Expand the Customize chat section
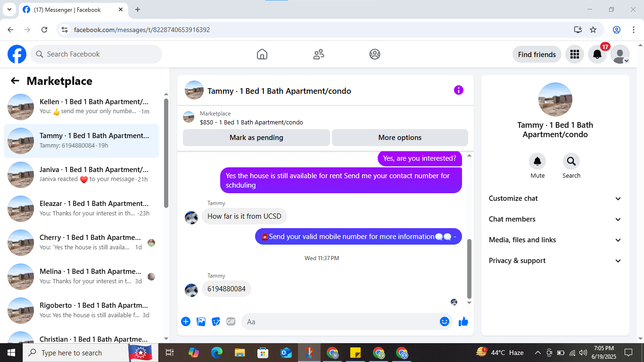The width and height of the screenshot is (644, 362). click(x=555, y=198)
